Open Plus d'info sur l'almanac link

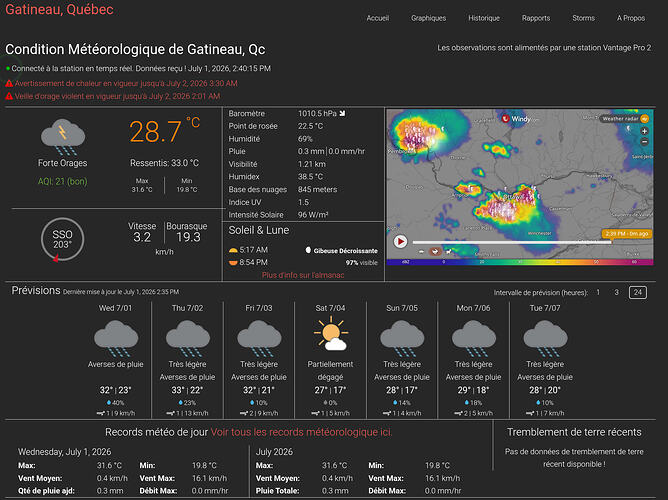[x=303, y=275]
